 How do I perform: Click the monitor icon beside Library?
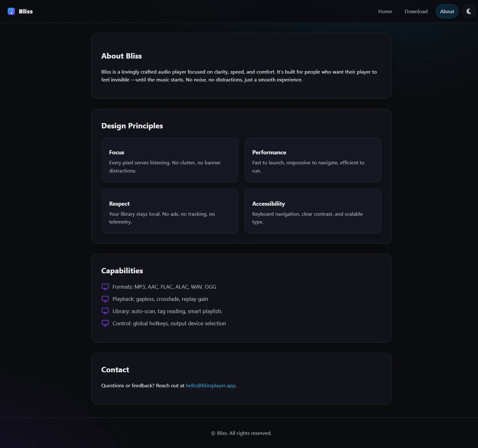pos(105,311)
